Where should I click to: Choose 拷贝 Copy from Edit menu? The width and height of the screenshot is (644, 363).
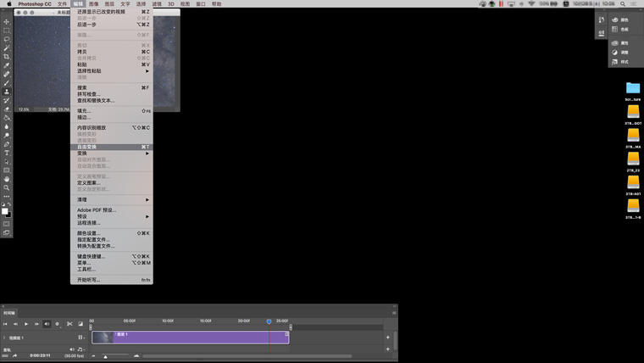(x=112, y=52)
